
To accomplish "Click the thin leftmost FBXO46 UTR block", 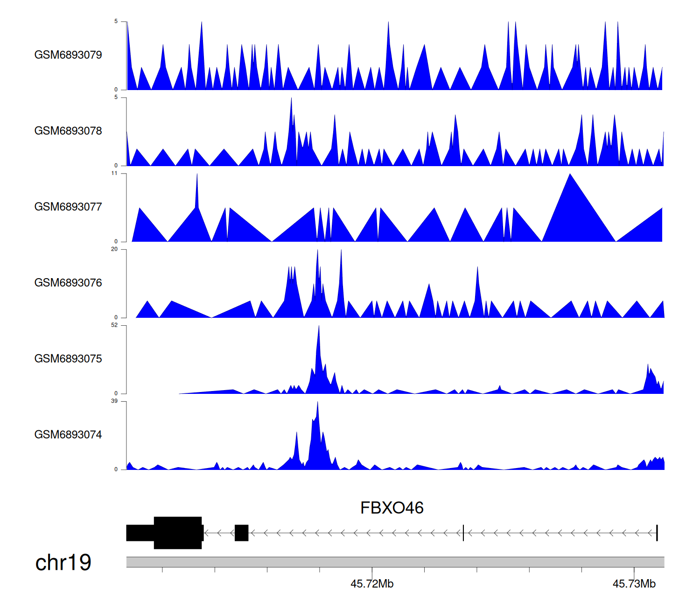I will (140, 533).
